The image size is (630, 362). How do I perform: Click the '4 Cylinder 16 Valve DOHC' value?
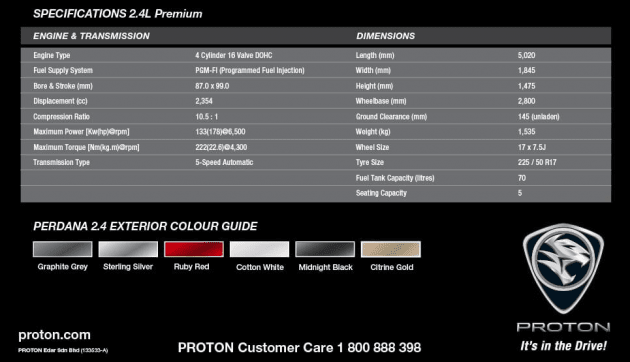click(234, 55)
